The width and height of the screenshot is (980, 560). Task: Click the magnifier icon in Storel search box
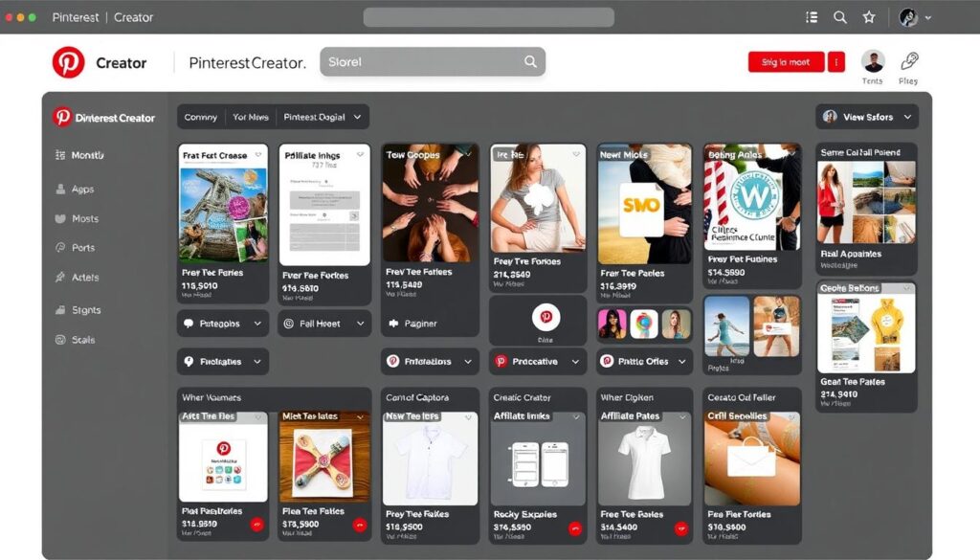click(x=530, y=61)
